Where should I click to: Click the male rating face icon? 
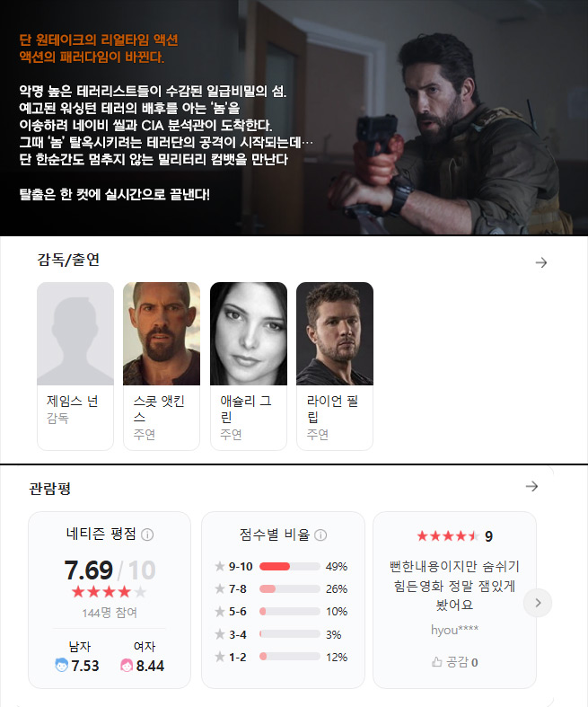[x=61, y=665]
